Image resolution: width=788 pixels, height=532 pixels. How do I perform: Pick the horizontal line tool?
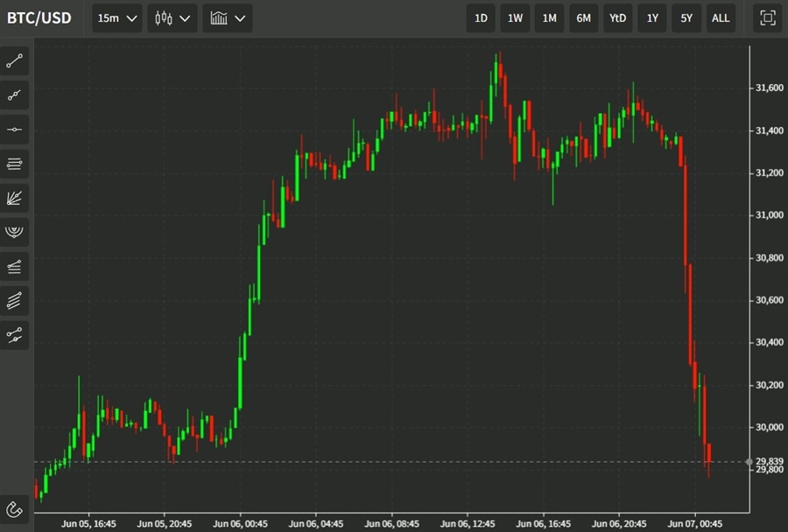[x=16, y=129]
